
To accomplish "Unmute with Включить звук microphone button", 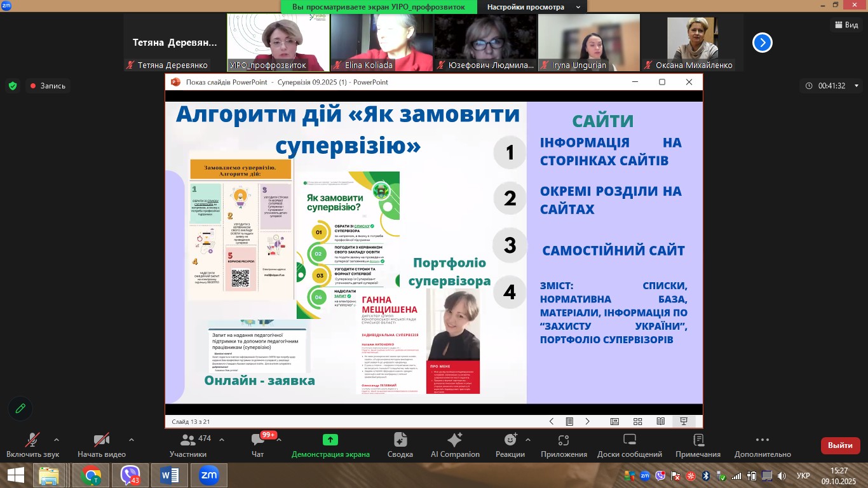I will point(32,445).
